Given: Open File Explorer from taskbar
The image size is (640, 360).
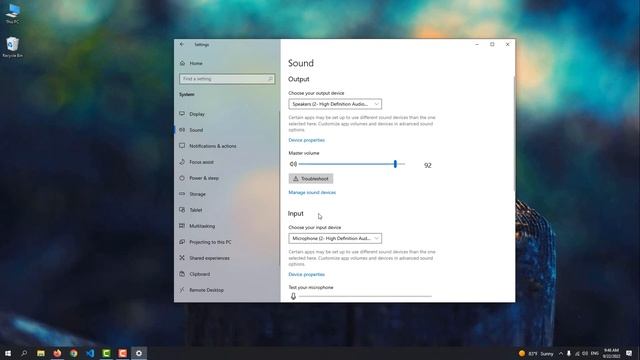Looking at the screenshot, I should pyautogui.click(x=41, y=353).
